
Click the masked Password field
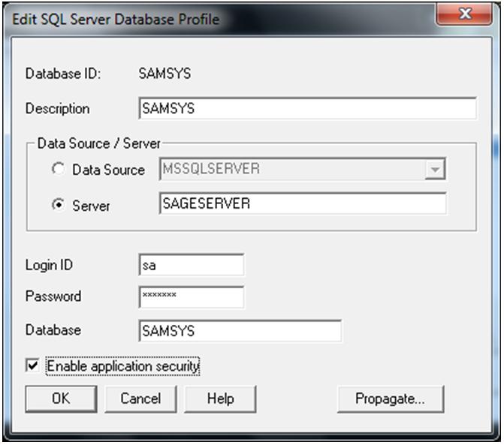192,296
